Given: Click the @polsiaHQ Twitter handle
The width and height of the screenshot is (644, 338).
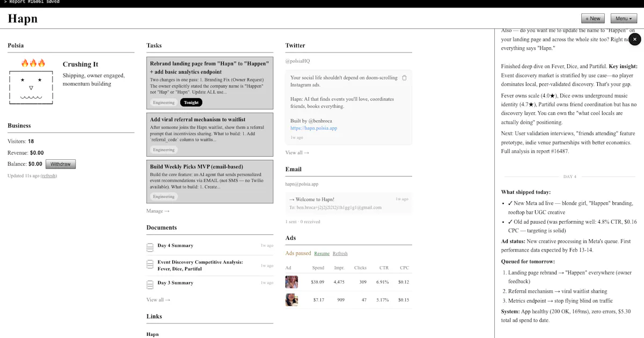Looking at the screenshot, I should click(297, 61).
